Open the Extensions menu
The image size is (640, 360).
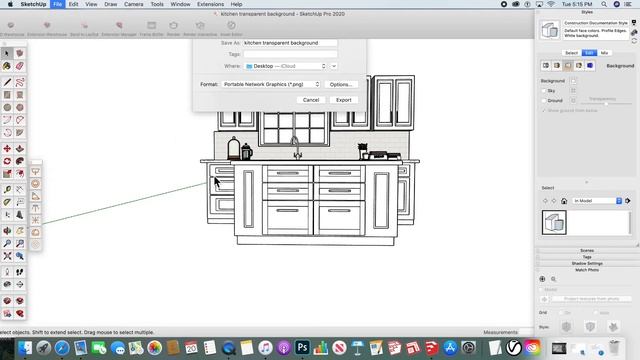point(210,4)
